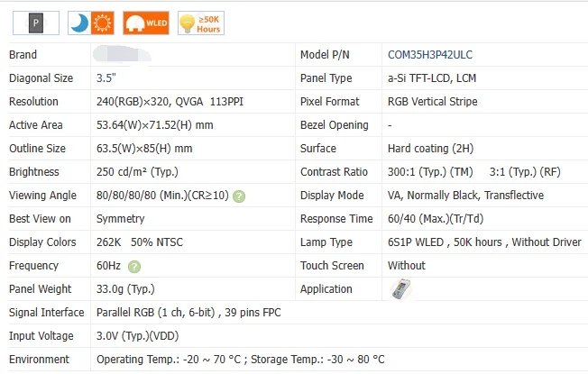Screen dimensions: 588x374
Task: Select the 3.5" diagonal size value
Action: click(x=106, y=78)
